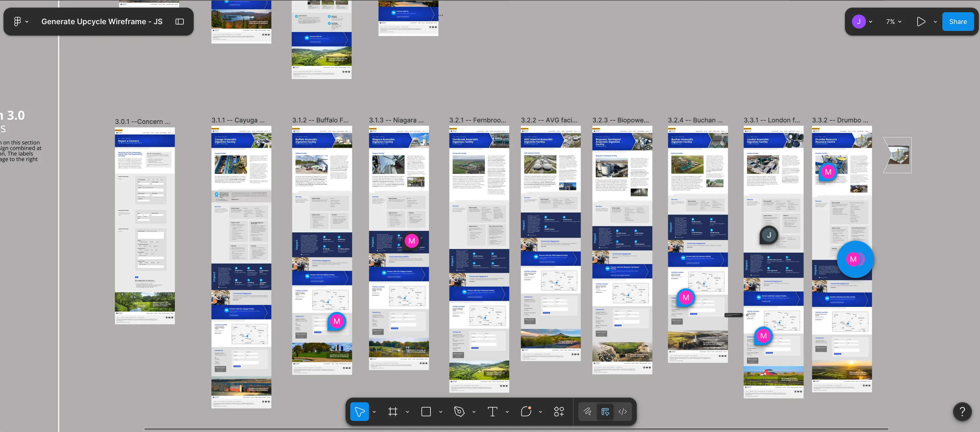
Task: Expand the shape tools options arrow
Action: click(440, 412)
